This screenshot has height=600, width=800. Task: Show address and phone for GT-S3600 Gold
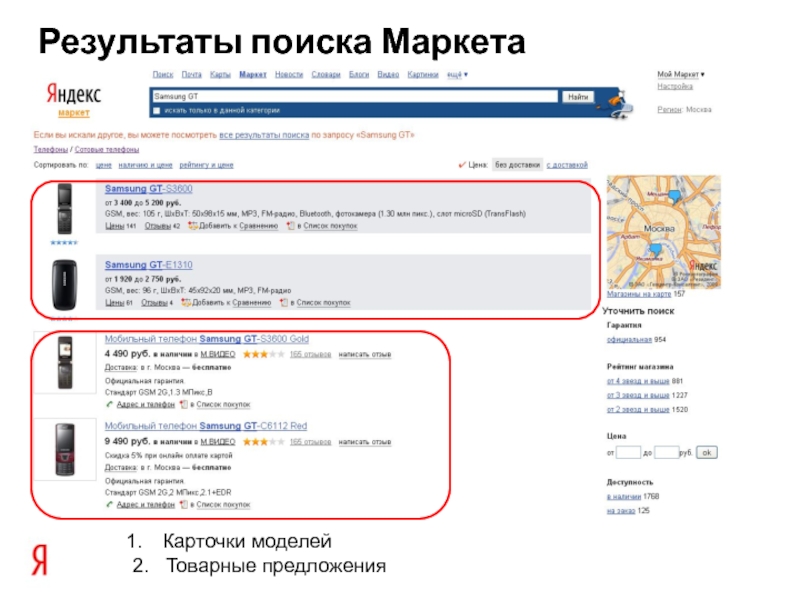point(145,404)
